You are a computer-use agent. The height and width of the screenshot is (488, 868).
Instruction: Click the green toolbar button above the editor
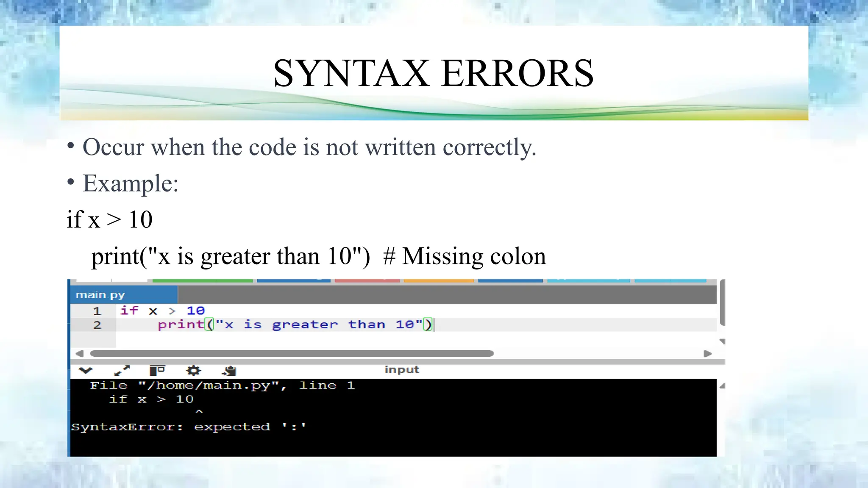(203, 280)
